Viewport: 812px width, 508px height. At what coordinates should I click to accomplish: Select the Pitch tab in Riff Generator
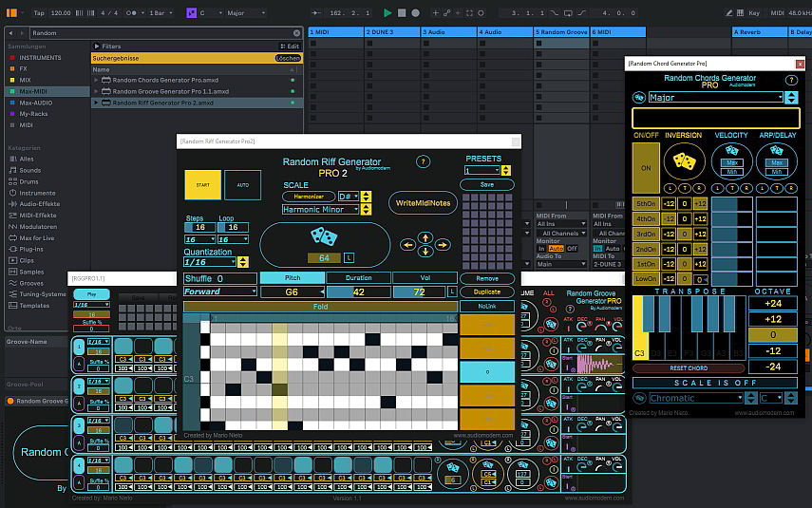tap(293, 278)
